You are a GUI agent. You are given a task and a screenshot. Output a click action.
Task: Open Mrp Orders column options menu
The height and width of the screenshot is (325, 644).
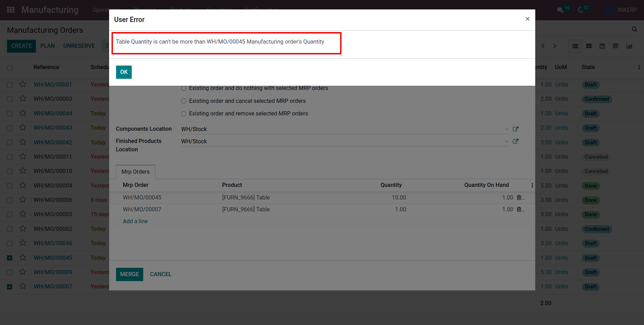coord(532,185)
